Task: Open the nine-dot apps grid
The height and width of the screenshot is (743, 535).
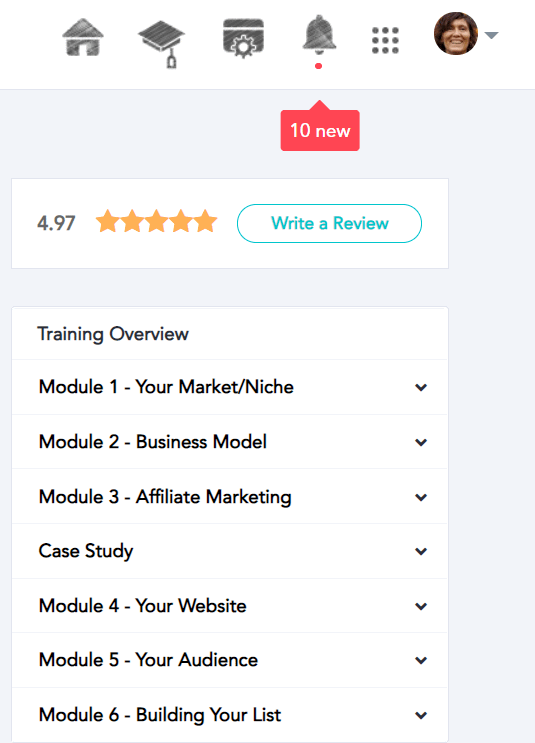Action: (385, 40)
